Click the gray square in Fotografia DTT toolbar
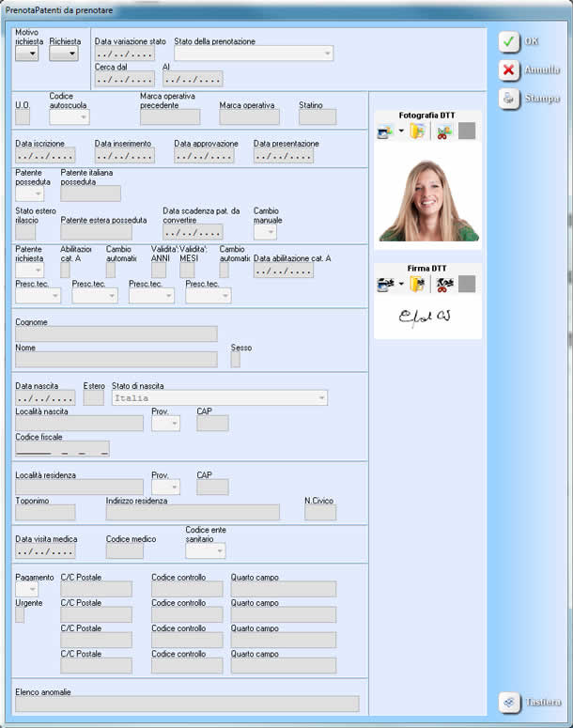The image size is (573, 728). (467, 132)
